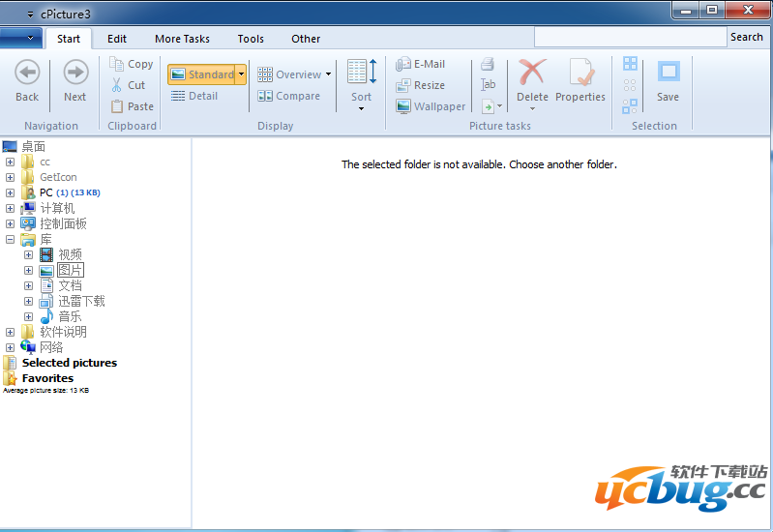Toggle the Standard display view

coord(201,74)
